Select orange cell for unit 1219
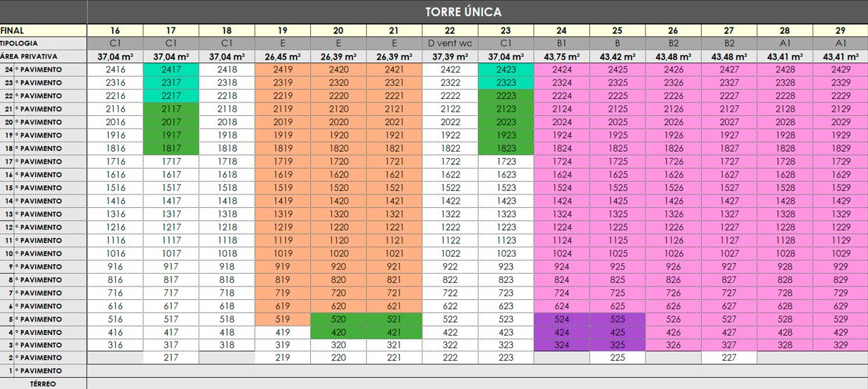Image resolution: width=868 pixels, height=389 pixels. tap(282, 228)
